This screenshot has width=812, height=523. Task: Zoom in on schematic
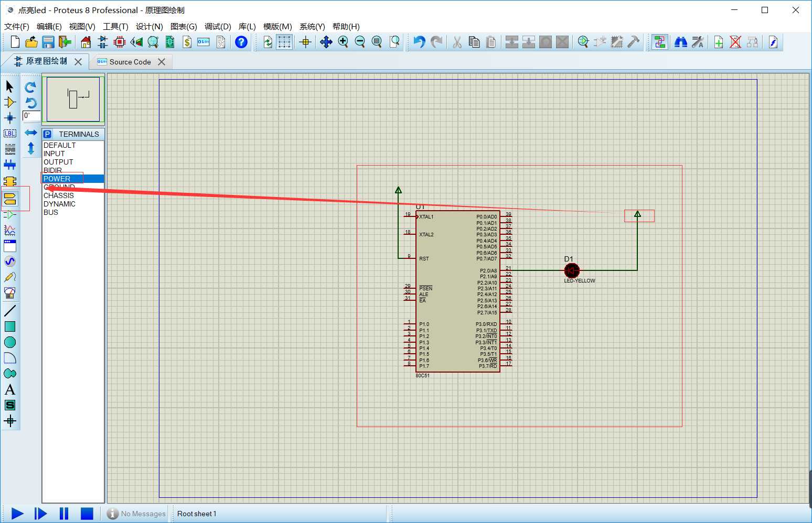coord(343,42)
